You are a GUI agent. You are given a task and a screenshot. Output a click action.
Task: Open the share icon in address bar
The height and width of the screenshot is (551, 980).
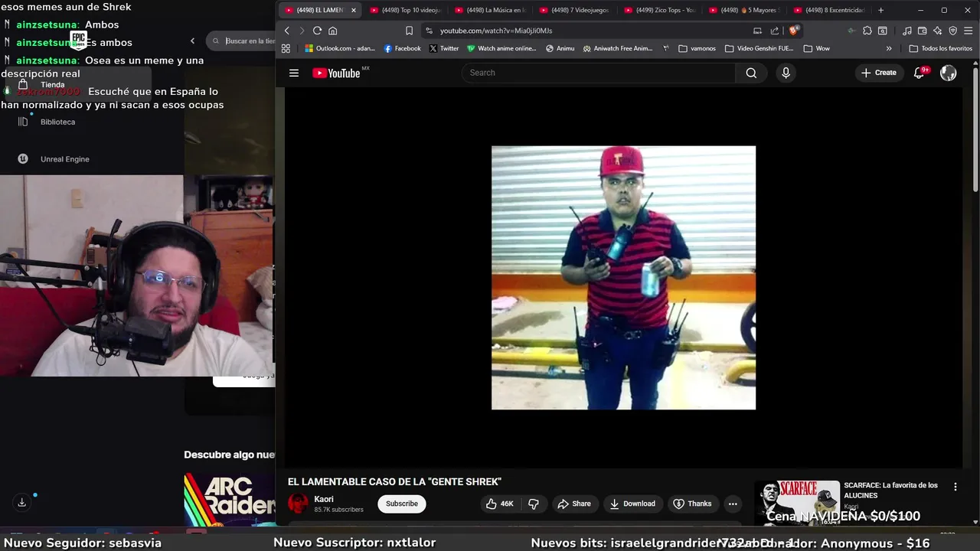775,31
